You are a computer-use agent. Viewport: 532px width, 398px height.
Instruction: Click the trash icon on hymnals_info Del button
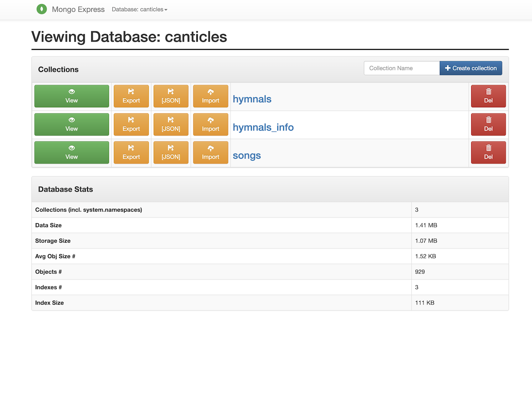pyautogui.click(x=488, y=120)
